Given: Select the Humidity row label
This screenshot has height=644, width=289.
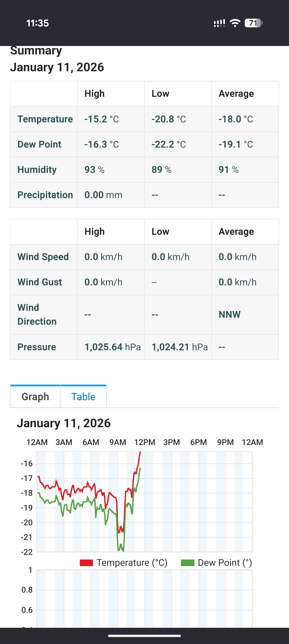Looking at the screenshot, I should (x=37, y=170).
